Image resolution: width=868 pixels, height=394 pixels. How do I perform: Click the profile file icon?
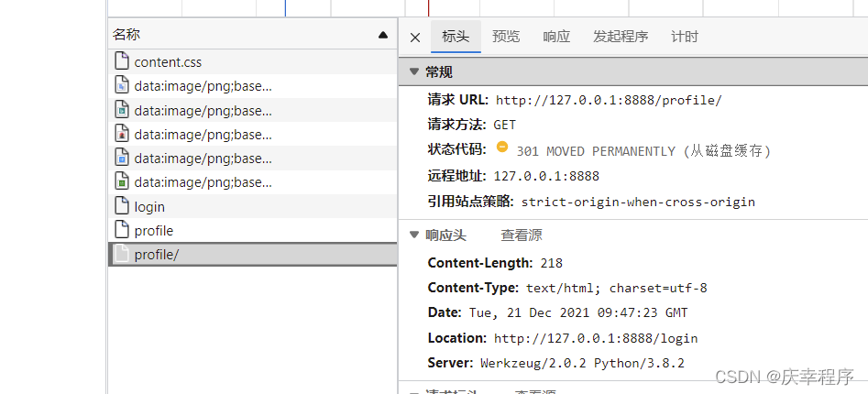(x=122, y=230)
